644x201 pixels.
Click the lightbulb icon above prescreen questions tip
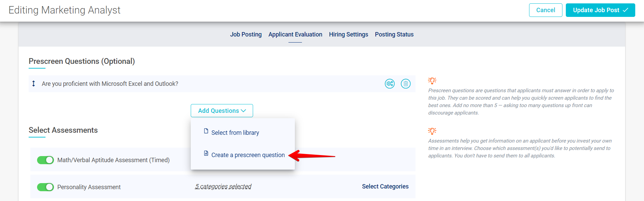432,81
